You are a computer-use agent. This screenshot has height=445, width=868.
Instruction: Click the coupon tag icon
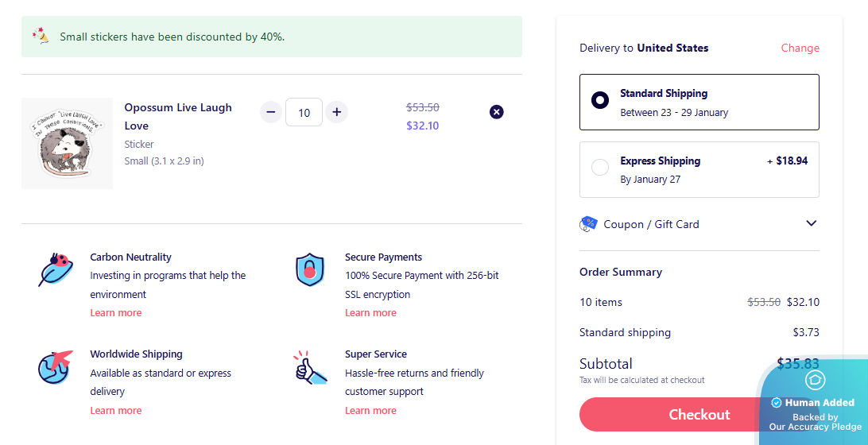(x=588, y=224)
